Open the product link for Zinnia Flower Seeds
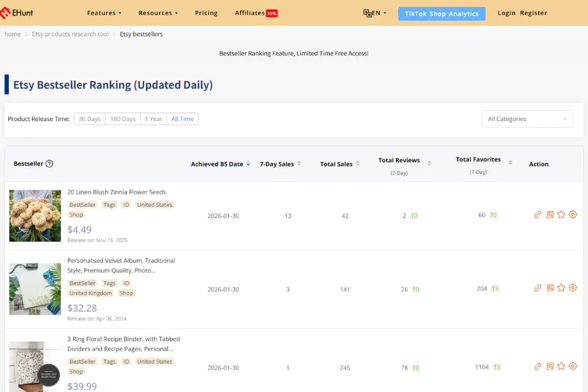 (x=538, y=214)
